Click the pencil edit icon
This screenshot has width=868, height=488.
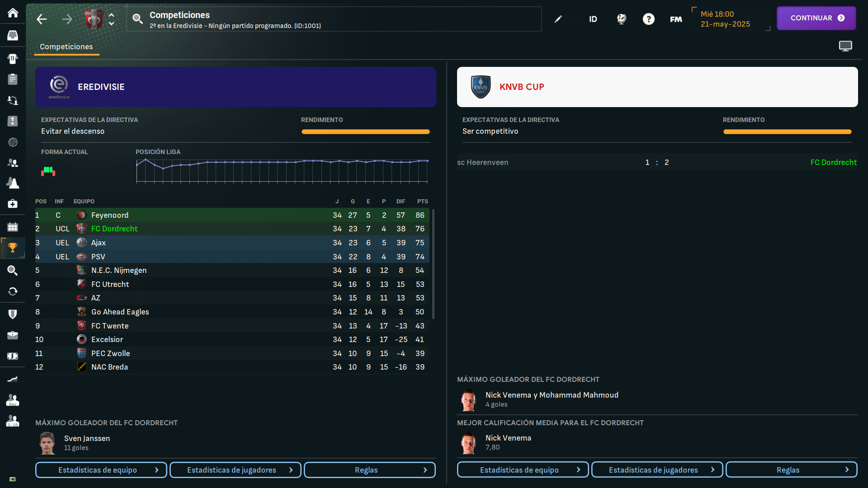(558, 19)
